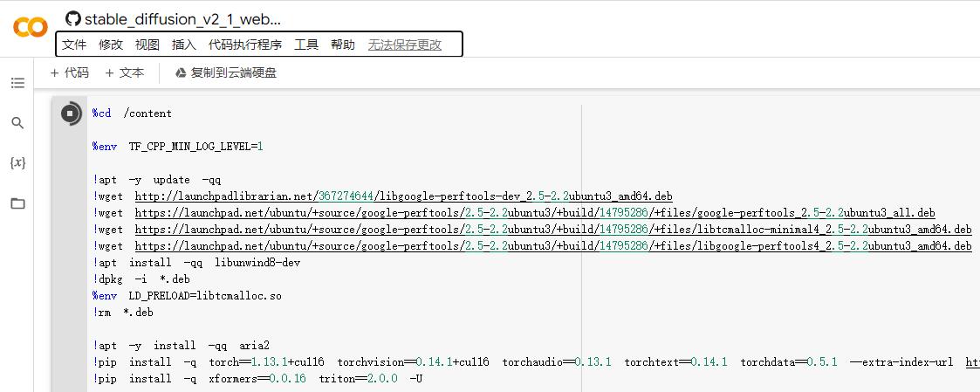This screenshot has width=980, height=392.
Task: Click the apt install libunwind8-dev line
Action: pos(196,263)
